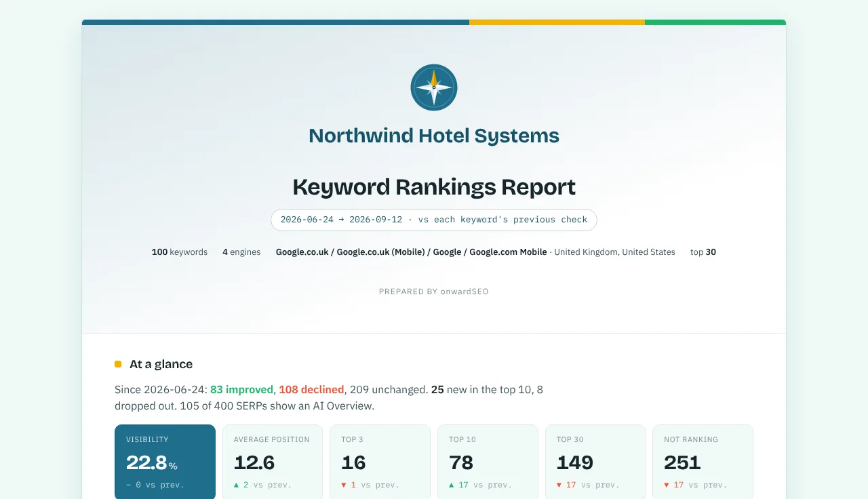Select the Top 3 card showing 16

pyautogui.click(x=380, y=463)
